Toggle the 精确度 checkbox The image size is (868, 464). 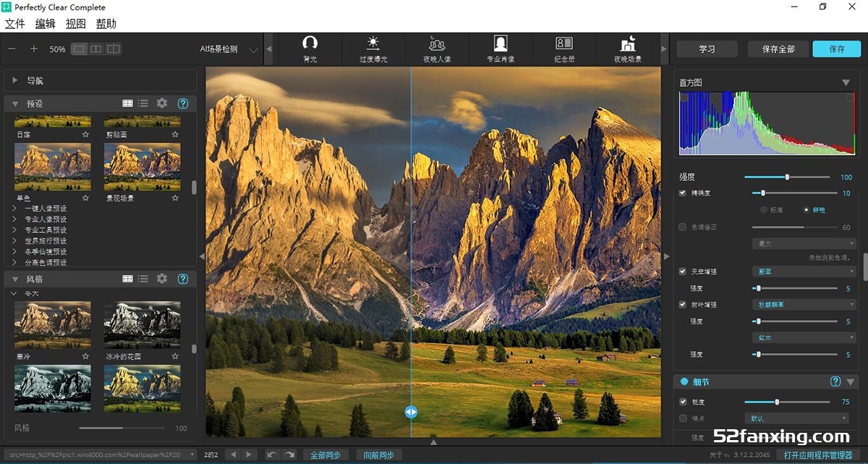click(x=683, y=193)
